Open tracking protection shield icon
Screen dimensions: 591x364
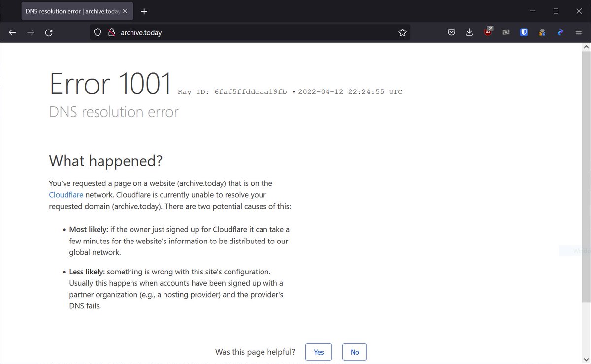coord(98,32)
